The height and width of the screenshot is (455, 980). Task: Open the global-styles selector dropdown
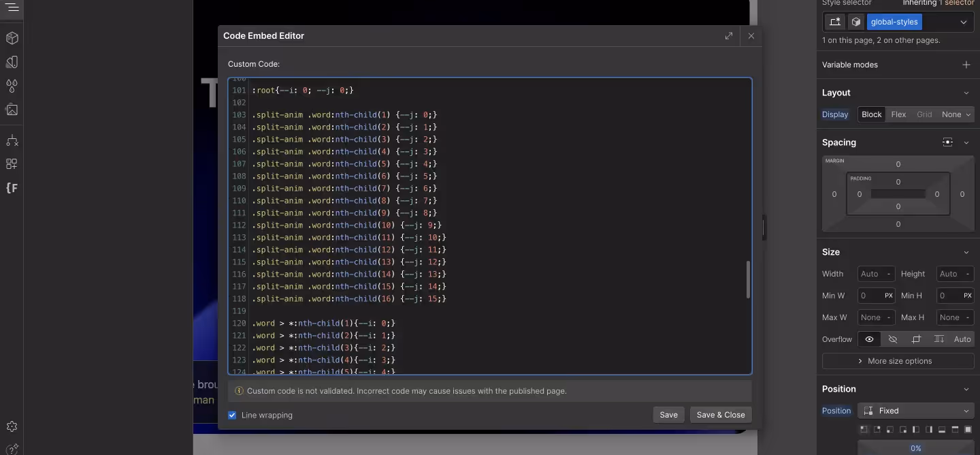click(964, 21)
